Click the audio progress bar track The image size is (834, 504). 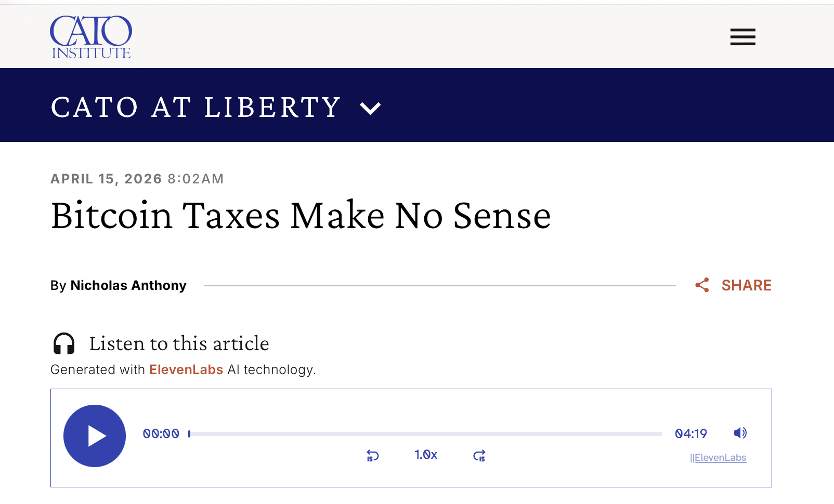426,433
